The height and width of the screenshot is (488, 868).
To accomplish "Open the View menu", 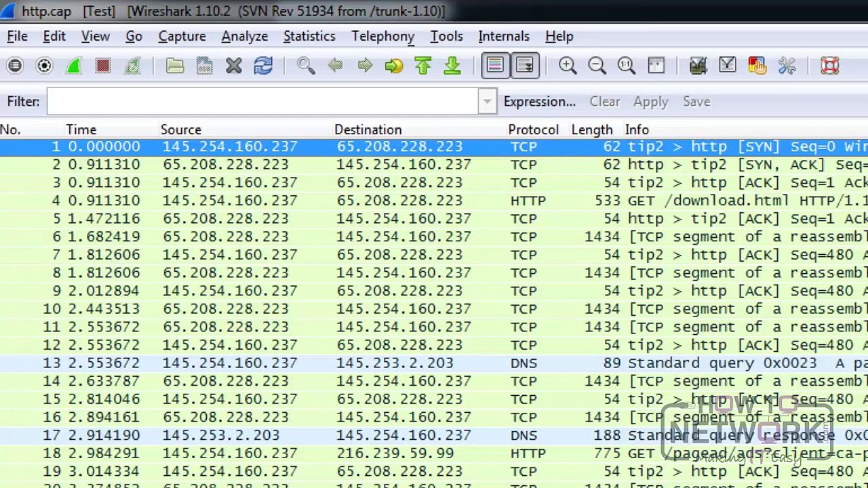I will (96, 37).
